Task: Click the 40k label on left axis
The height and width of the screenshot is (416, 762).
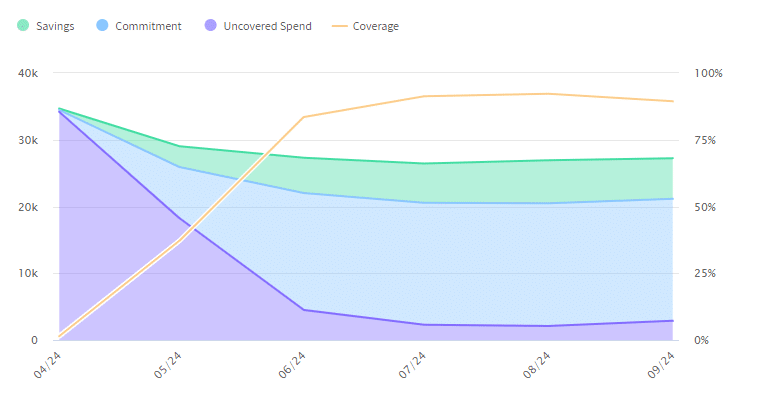Action: pos(27,74)
